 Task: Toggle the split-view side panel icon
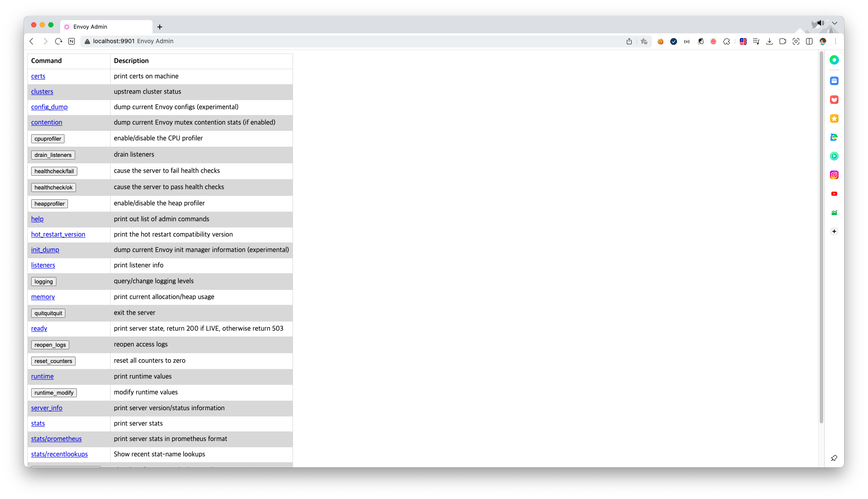click(x=809, y=41)
